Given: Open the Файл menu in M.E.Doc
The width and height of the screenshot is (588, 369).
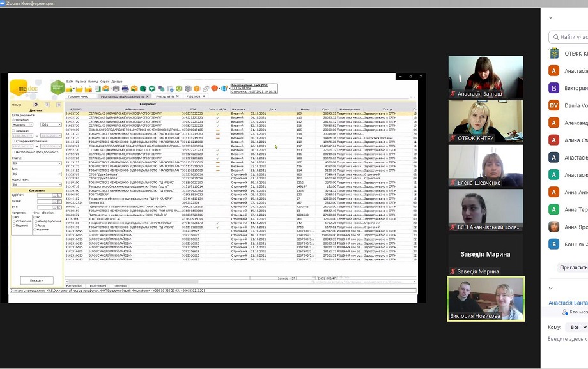Looking at the screenshot, I should [70, 82].
